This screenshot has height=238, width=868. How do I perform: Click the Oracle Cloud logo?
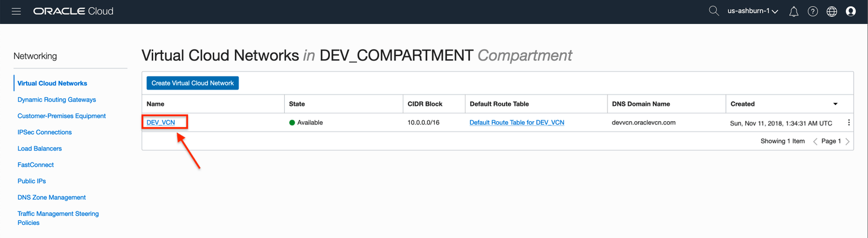73,11
